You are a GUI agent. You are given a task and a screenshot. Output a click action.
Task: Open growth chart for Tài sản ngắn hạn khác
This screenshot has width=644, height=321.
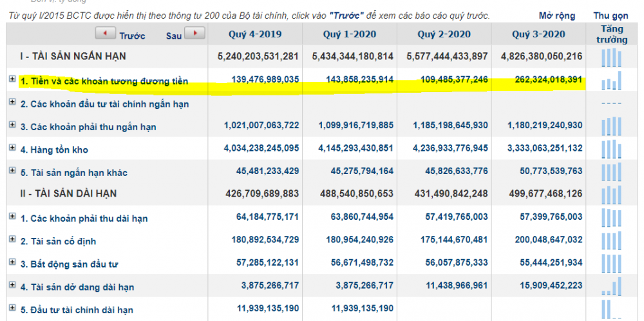tap(612, 172)
